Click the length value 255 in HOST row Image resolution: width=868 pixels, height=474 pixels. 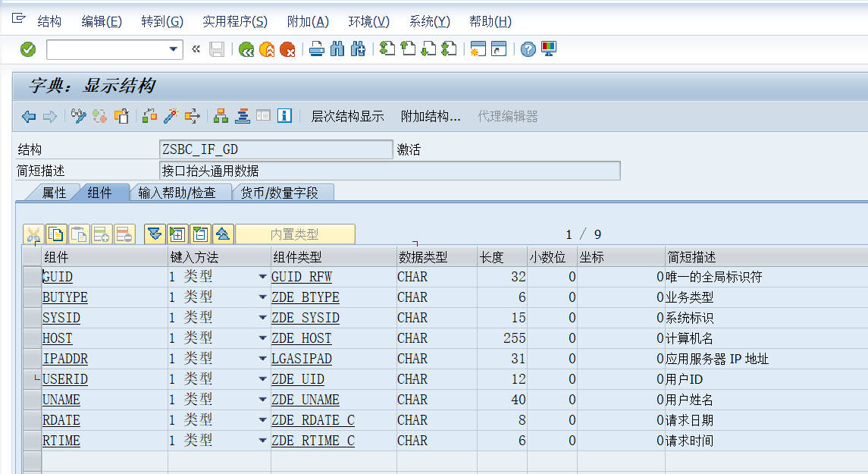[x=515, y=338]
